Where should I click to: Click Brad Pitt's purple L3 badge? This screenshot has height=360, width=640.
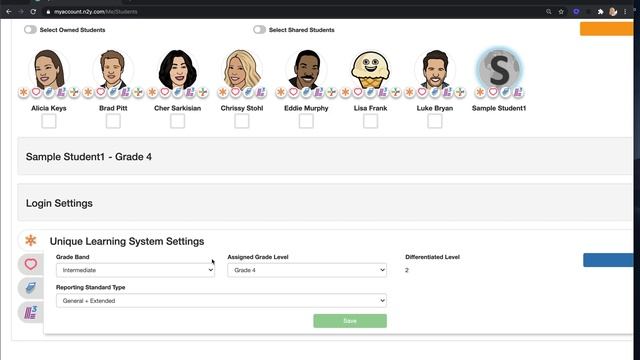coord(126,92)
